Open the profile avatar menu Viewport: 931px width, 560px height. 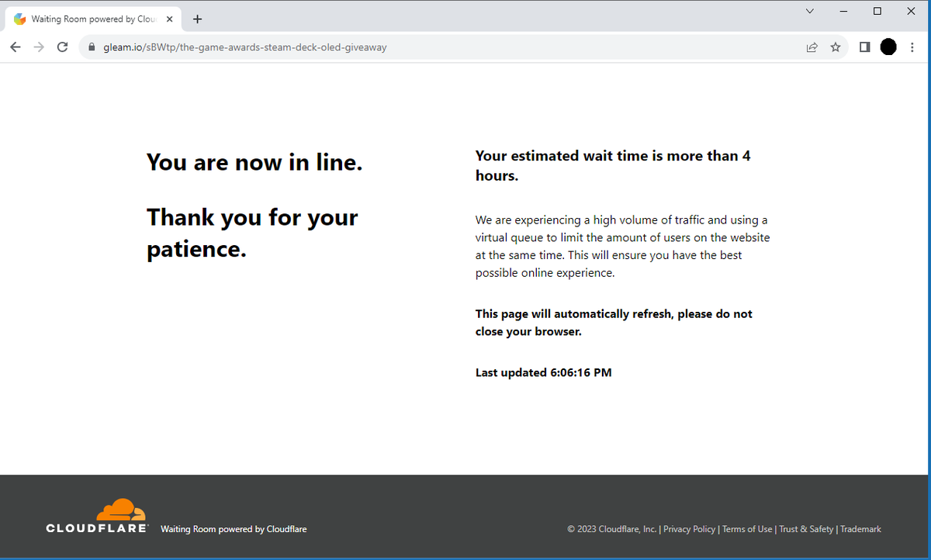(x=888, y=47)
